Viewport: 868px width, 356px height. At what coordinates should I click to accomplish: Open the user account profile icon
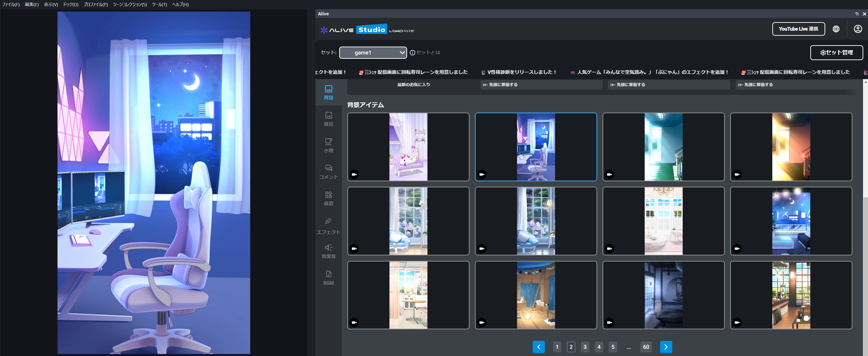click(858, 29)
